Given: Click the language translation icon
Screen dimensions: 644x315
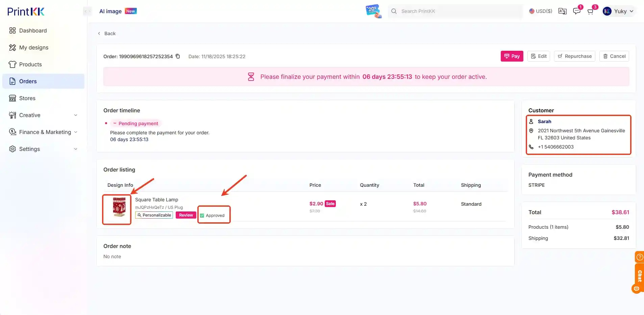Looking at the screenshot, I should coord(562,11).
